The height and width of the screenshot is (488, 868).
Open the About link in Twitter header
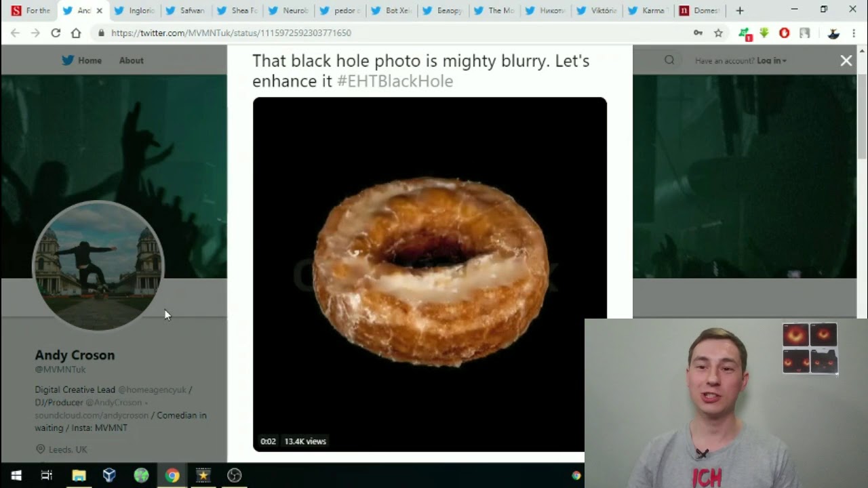131,60
